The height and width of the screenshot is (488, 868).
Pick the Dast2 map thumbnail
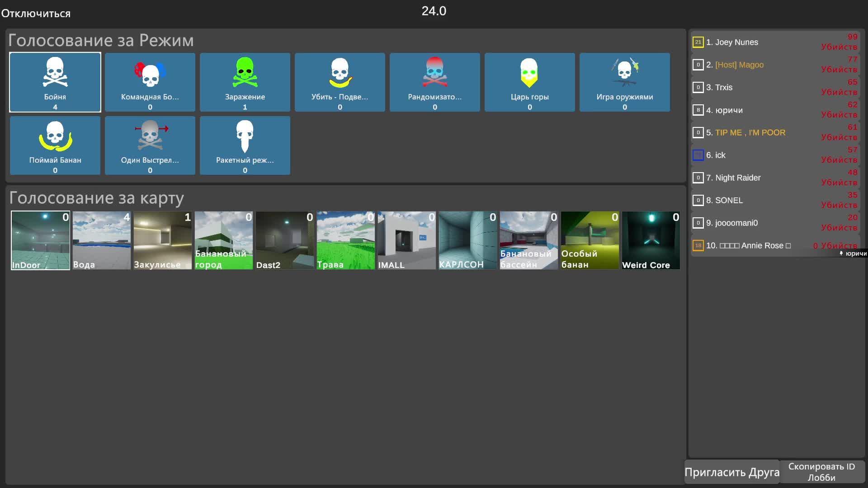click(x=284, y=240)
